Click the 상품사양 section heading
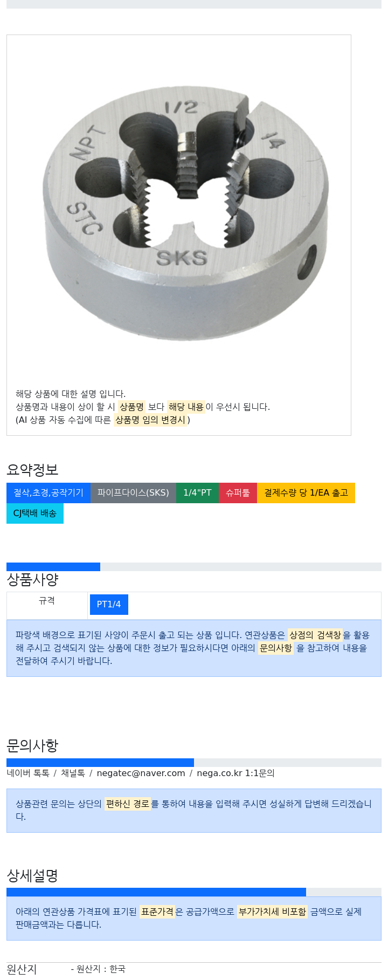This screenshot has height=980, width=388. pos(32,580)
